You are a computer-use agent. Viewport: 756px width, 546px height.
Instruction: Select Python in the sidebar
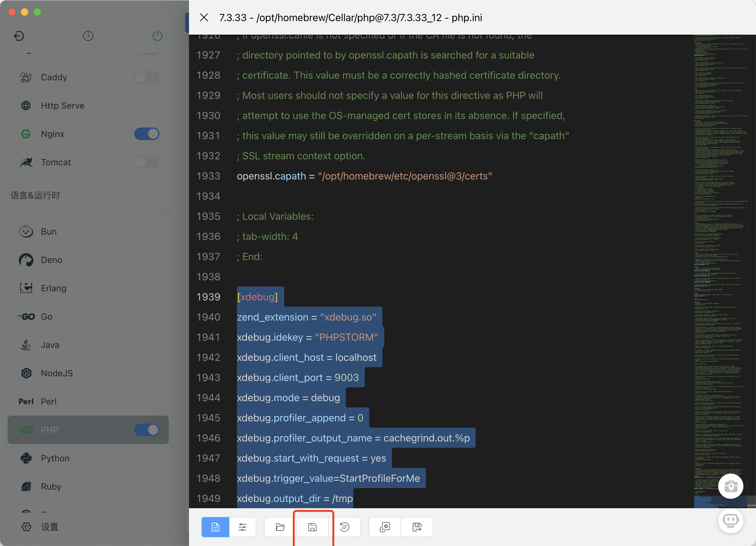point(55,458)
